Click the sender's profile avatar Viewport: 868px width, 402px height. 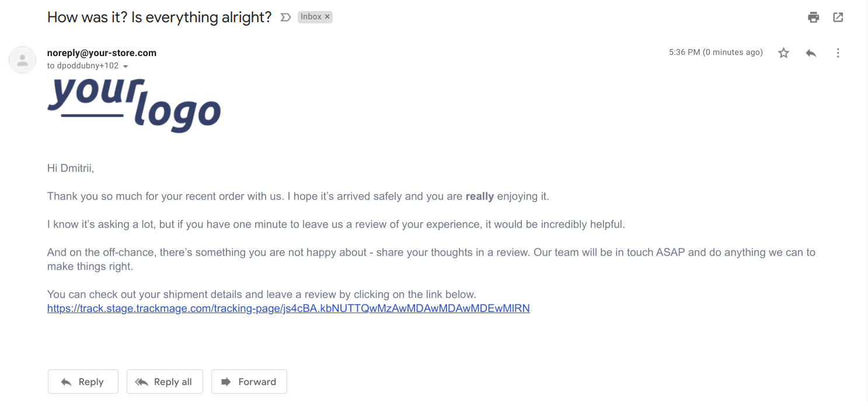(x=23, y=60)
